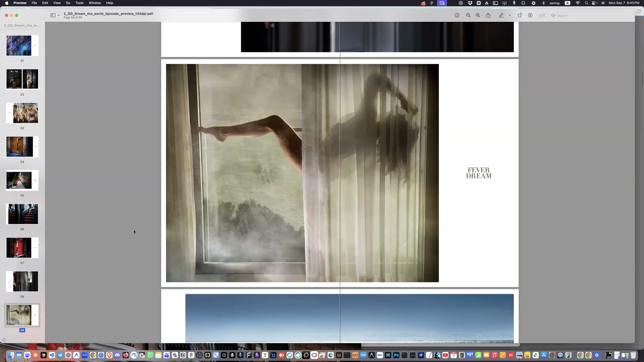The width and height of the screenshot is (644, 362).
Task: Open the Tools menu
Action: (x=79, y=3)
